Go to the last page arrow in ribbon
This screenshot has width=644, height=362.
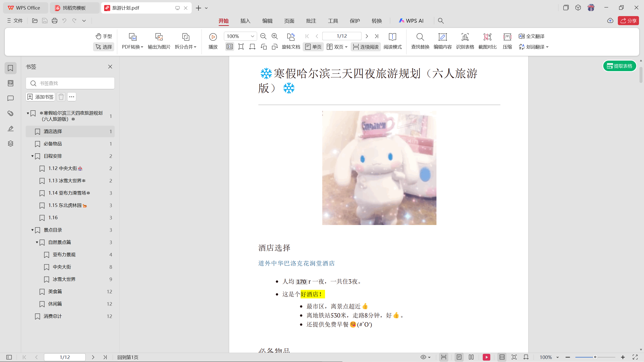tap(377, 36)
